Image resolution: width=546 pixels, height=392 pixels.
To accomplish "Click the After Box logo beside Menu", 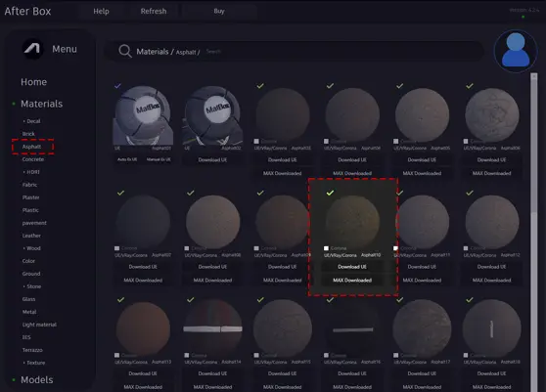I will coord(32,49).
